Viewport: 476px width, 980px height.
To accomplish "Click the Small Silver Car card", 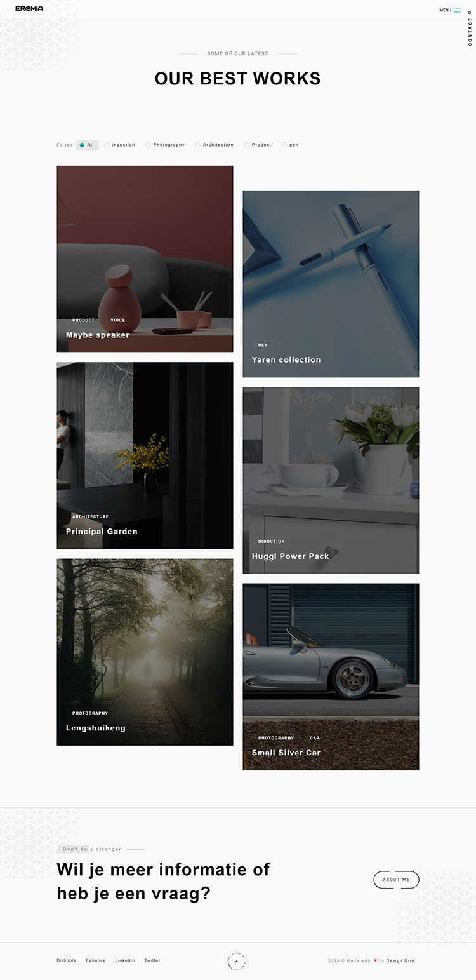I will coord(331,677).
